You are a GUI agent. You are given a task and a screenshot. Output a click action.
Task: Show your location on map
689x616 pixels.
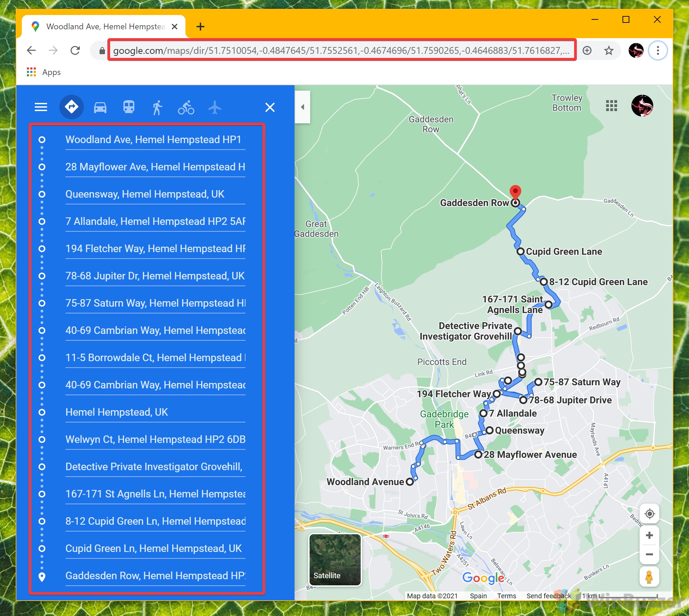click(x=649, y=513)
